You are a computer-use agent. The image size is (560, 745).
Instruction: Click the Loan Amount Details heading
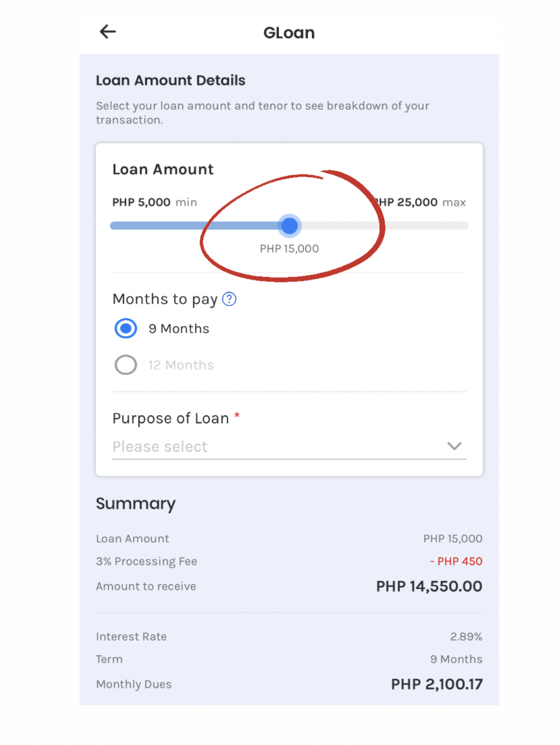pyautogui.click(x=170, y=80)
